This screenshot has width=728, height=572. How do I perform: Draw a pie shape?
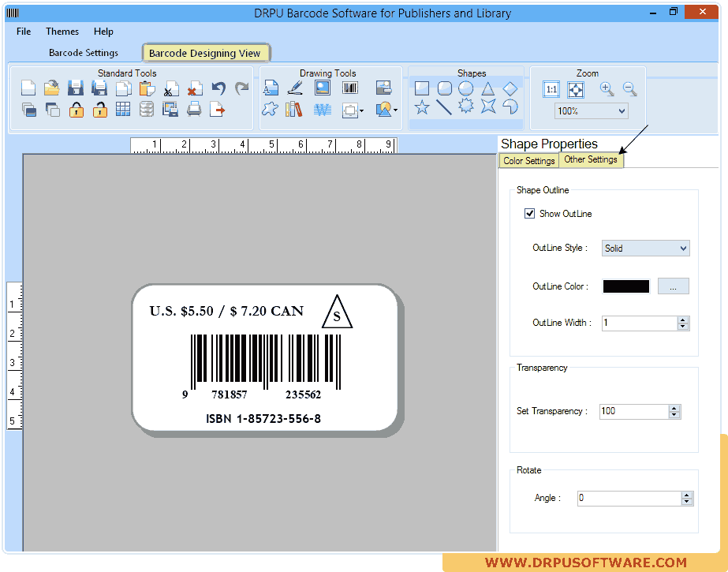[x=510, y=107]
